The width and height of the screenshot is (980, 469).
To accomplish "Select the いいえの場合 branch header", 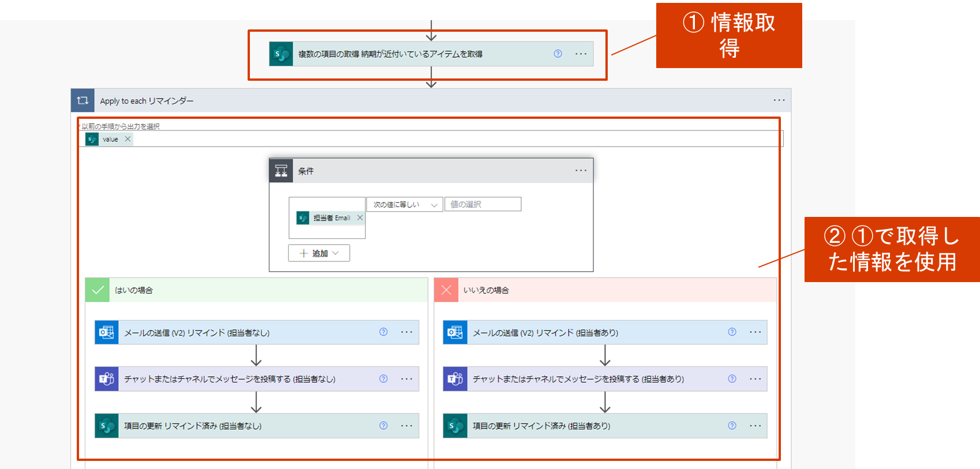I will pyautogui.click(x=605, y=290).
